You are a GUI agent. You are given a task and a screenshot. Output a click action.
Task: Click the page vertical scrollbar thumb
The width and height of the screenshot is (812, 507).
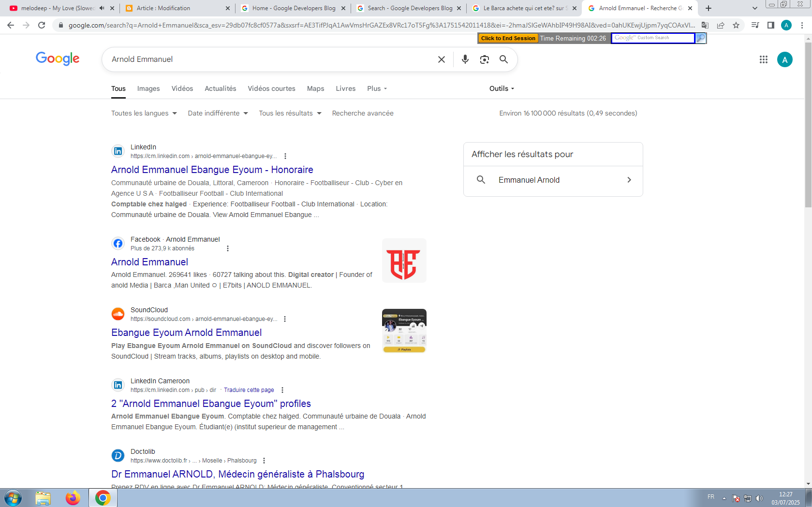click(x=808, y=125)
